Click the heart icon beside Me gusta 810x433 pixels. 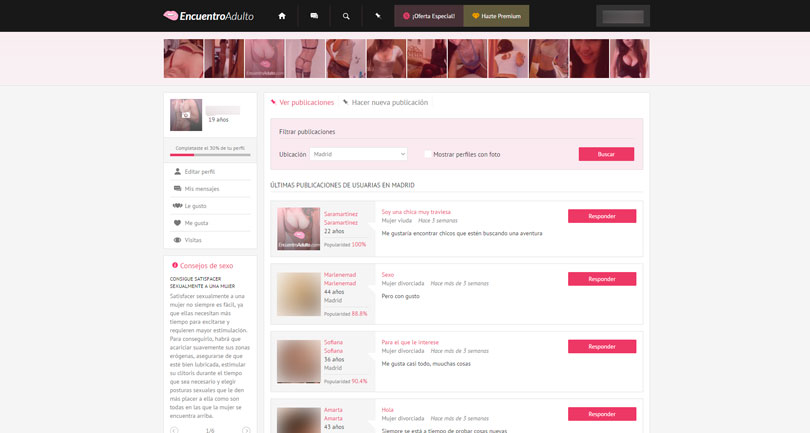[177, 223]
